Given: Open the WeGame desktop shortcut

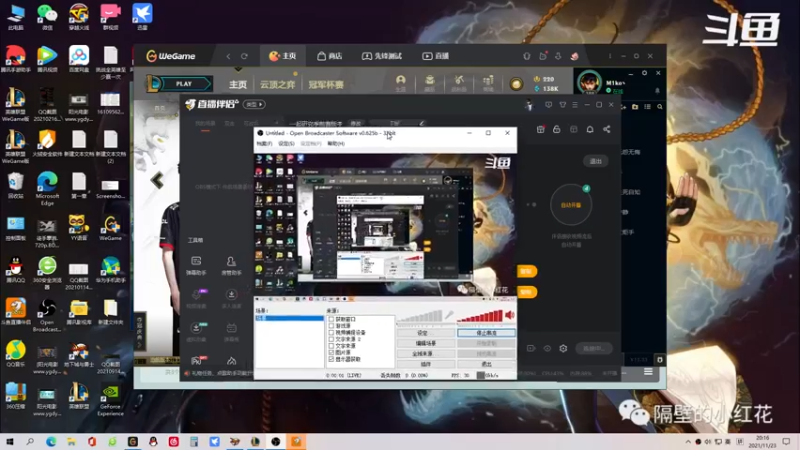Looking at the screenshot, I should pyautogui.click(x=110, y=228).
